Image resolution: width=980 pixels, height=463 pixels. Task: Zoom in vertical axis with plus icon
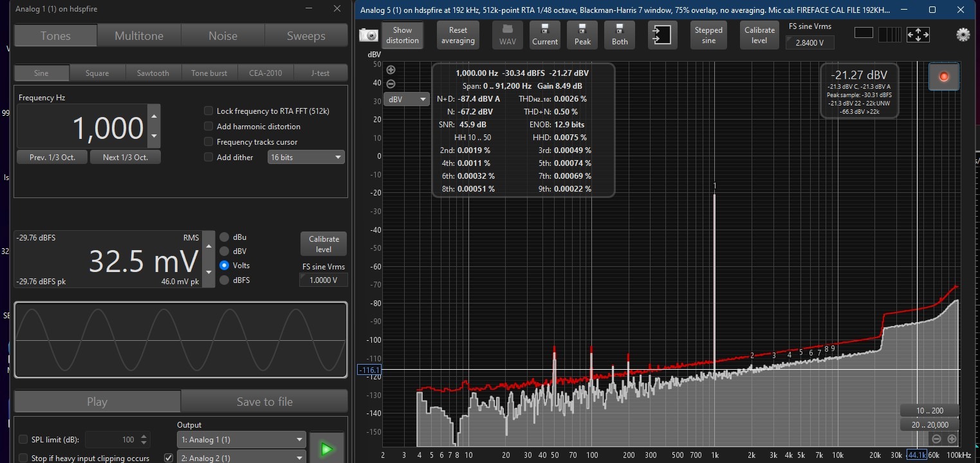coord(391,70)
